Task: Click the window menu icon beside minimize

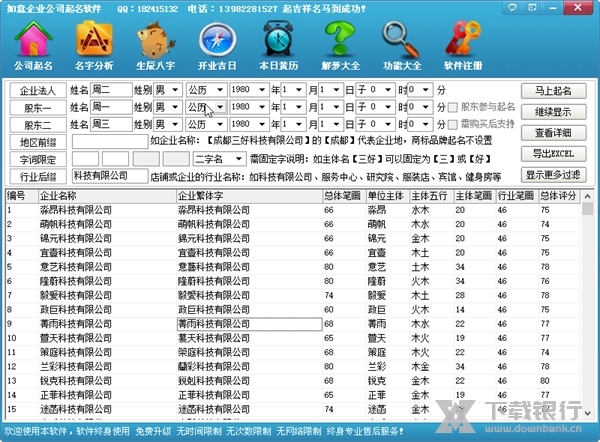Action: 532,7
